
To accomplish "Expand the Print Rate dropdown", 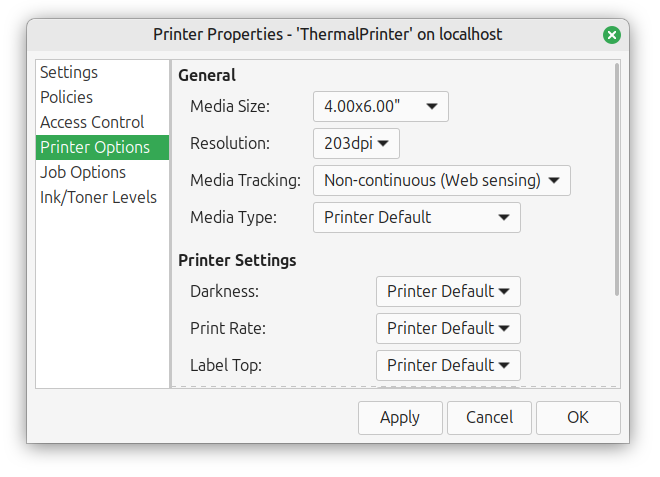I will [x=448, y=329].
